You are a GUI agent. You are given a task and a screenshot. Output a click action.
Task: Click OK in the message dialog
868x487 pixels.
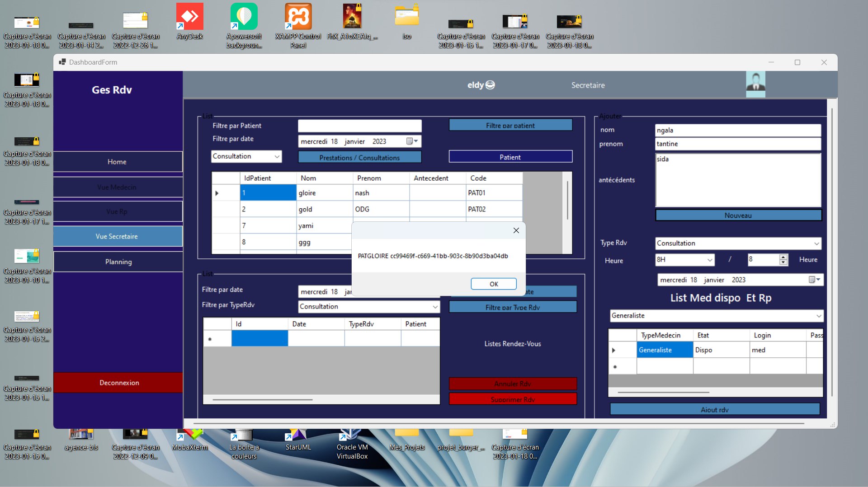(494, 284)
